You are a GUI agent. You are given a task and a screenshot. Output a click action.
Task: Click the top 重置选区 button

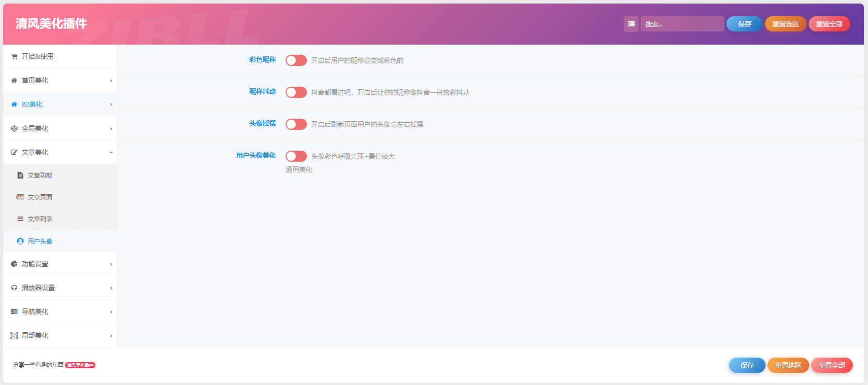[785, 24]
